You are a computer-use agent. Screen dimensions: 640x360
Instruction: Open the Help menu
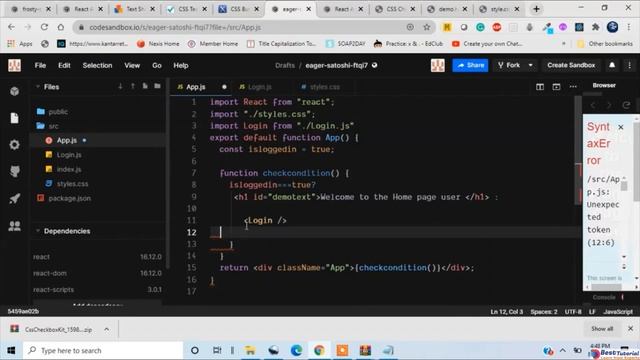[x=181, y=65]
